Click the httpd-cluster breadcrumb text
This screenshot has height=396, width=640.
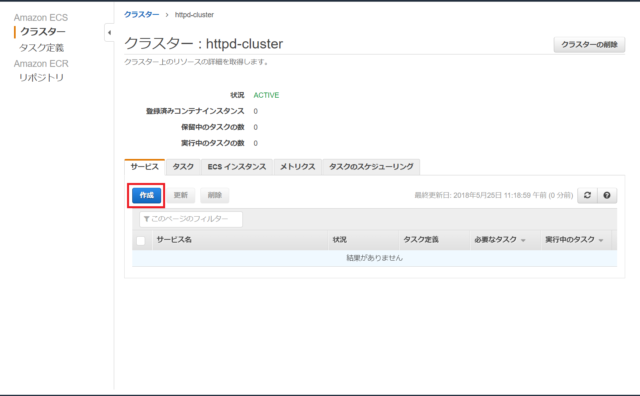pos(194,15)
